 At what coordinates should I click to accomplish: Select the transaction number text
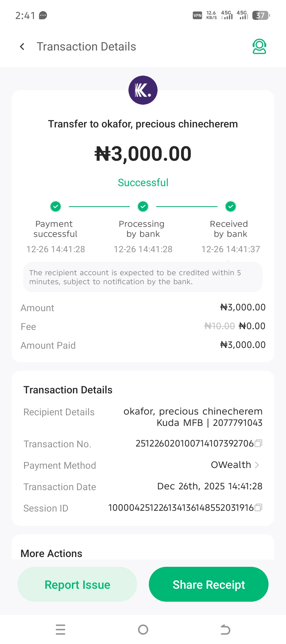click(195, 443)
